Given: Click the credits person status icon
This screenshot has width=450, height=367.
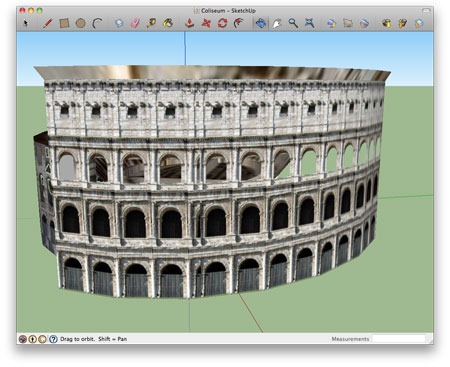Looking at the screenshot, I should pyautogui.click(x=33, y=339).
